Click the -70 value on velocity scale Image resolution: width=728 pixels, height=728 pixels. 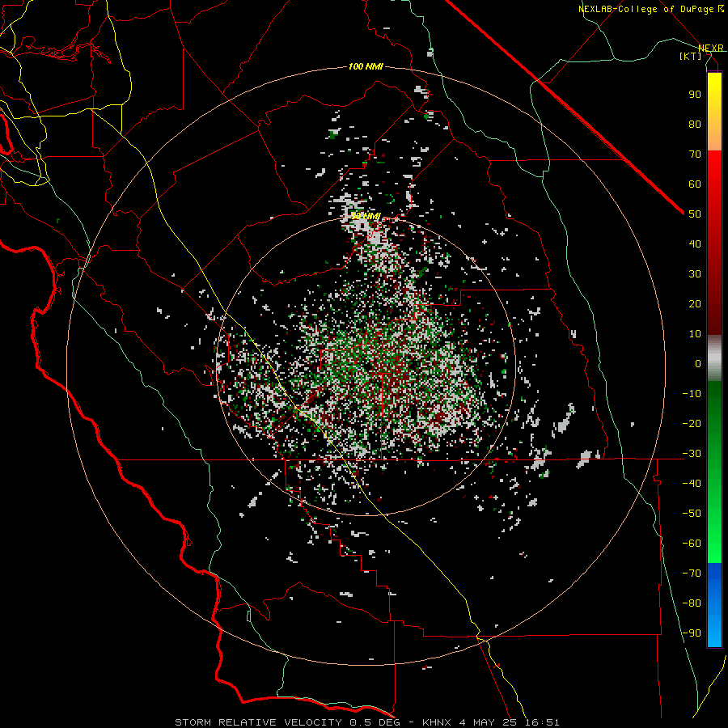(692, 574)
